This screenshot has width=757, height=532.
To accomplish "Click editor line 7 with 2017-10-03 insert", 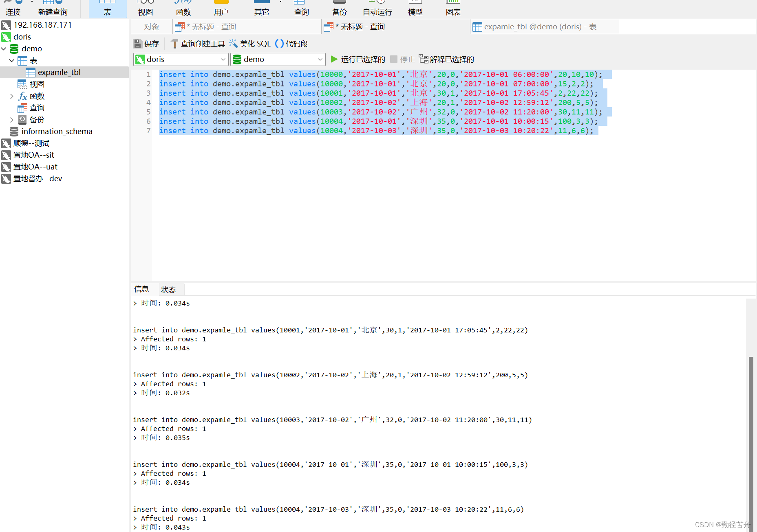I will pyautogui.click(x=376, y=131).
